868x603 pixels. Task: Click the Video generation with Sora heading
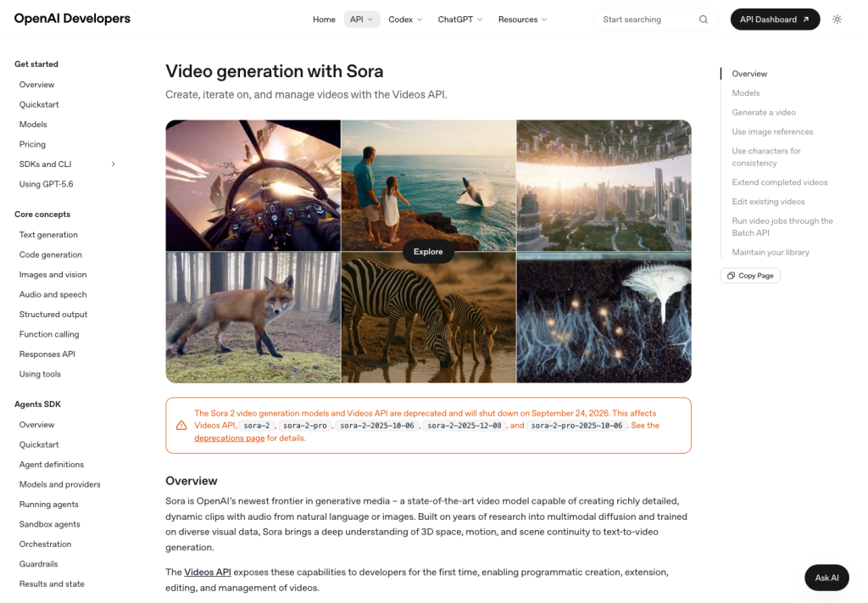click(274, 71)
